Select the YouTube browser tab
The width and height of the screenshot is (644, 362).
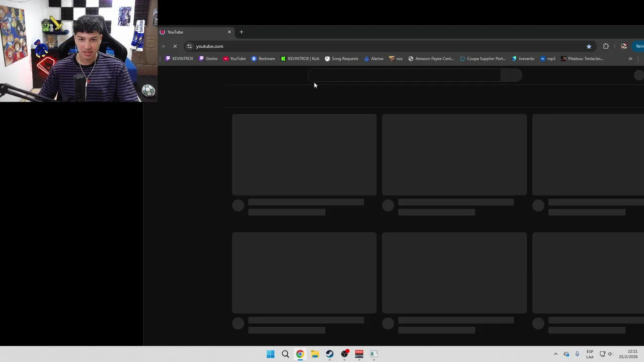click(x=196, y=32)
